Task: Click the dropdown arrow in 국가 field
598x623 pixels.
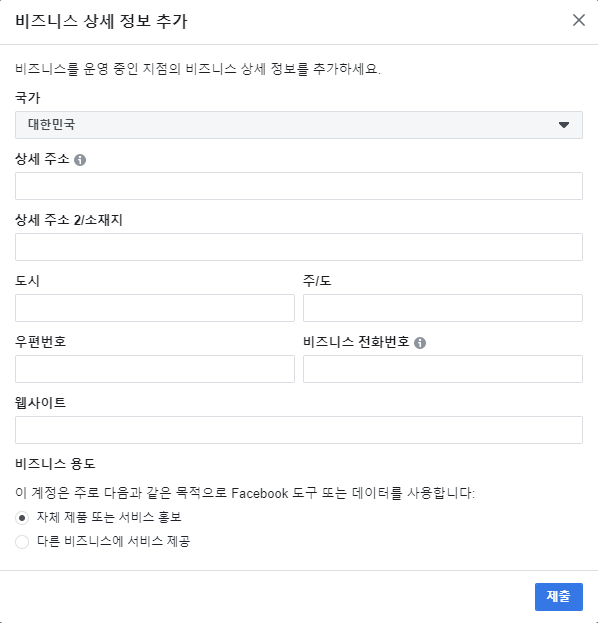Action: click(x=563, y=125)
